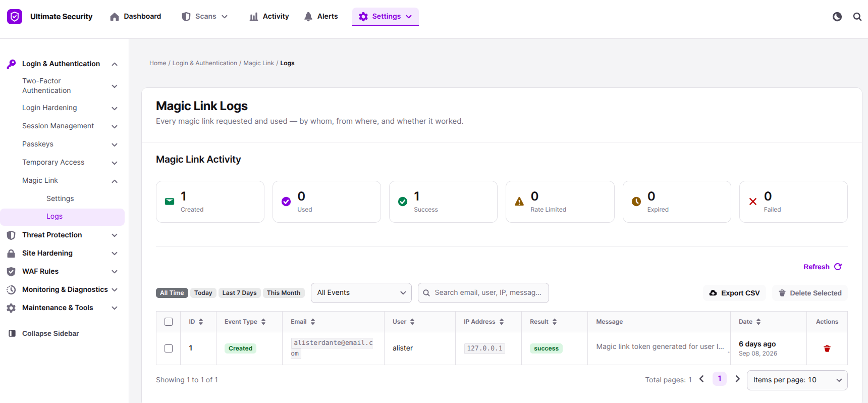The height and width of the screenshot is (403, 868).
Task: Open the Dashboard tab
Action: [136, 17]
